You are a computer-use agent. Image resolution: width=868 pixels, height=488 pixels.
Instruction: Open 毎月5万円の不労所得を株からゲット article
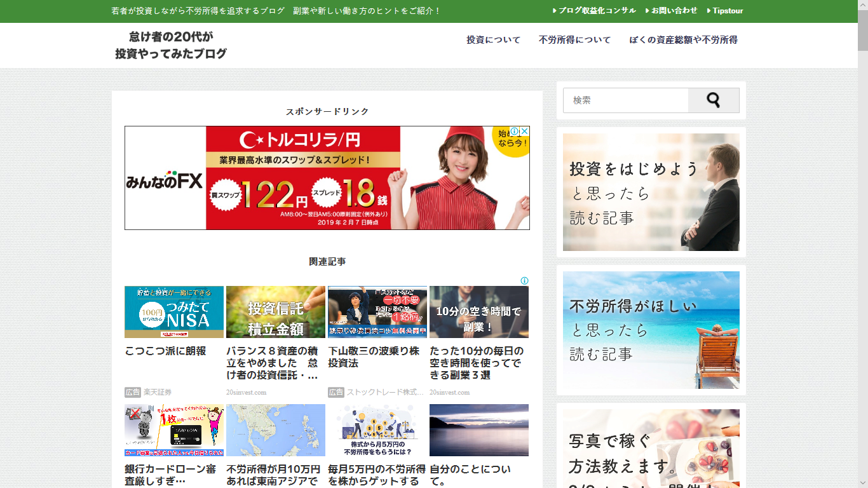coord(376,475)
